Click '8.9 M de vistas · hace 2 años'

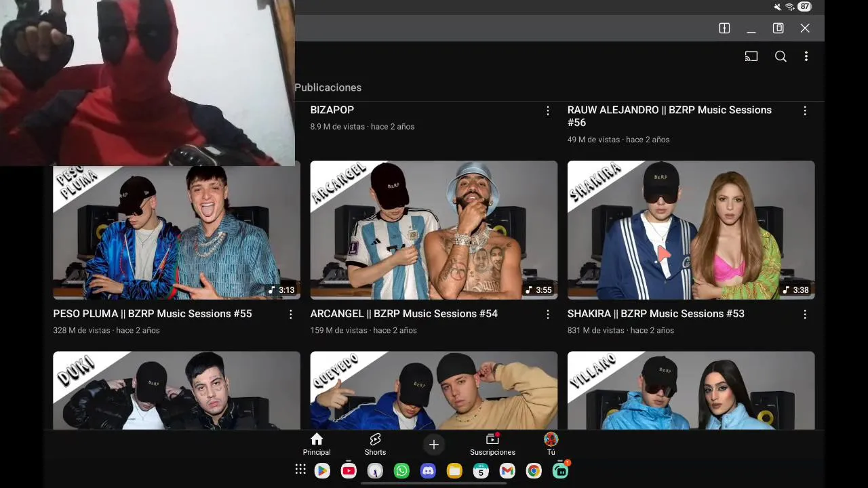pos(362,127)
